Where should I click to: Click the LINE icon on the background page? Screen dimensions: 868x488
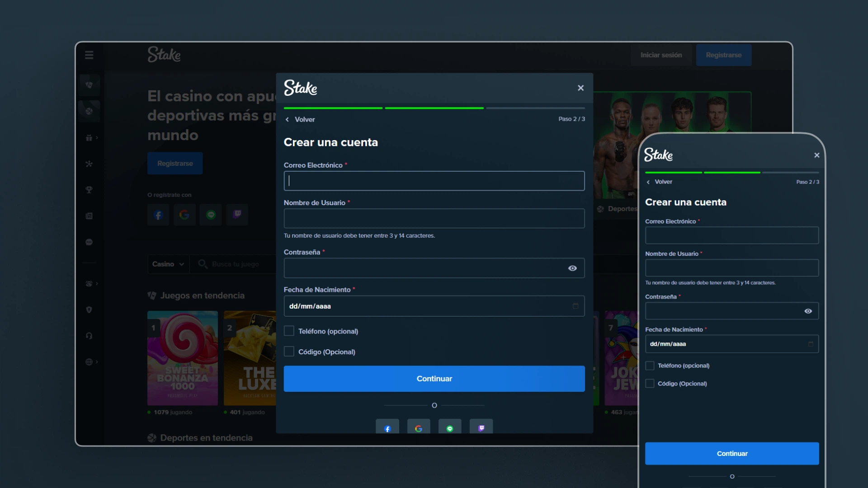coord(211,215)
